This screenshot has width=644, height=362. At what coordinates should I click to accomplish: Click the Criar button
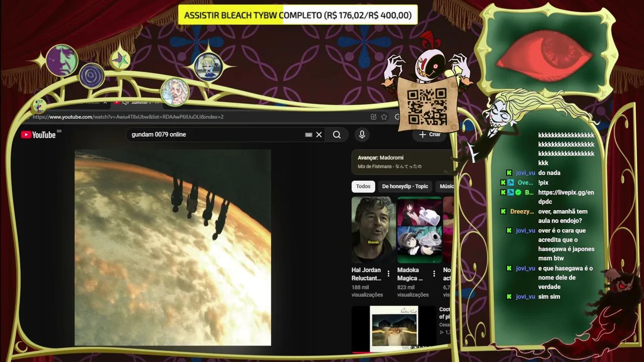pyautogui.click(x=430, y=134)
